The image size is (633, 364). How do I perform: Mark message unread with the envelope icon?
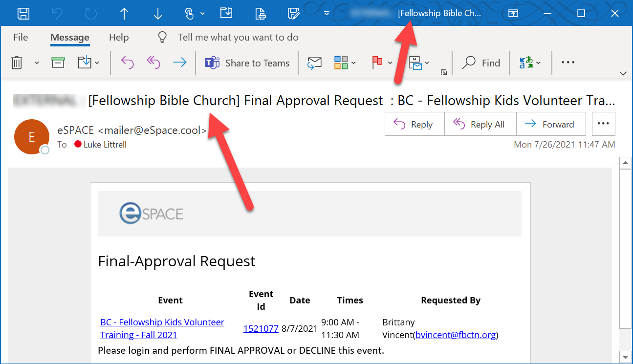click(314, 63)
